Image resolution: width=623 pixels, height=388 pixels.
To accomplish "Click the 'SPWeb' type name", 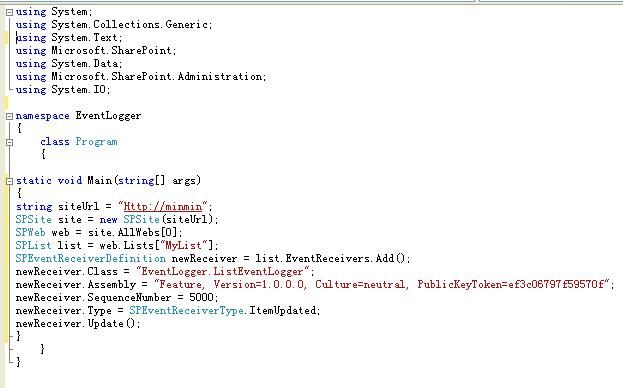I will [31, 232].
